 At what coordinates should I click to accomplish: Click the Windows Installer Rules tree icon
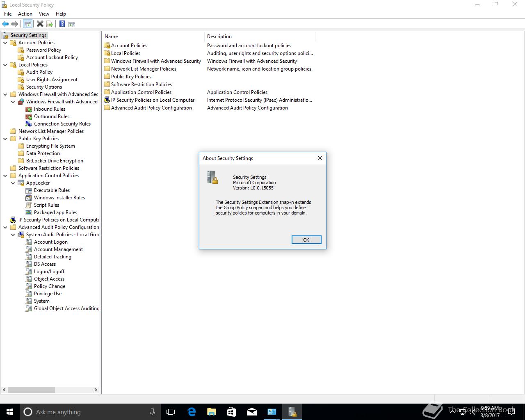[29, 198]
